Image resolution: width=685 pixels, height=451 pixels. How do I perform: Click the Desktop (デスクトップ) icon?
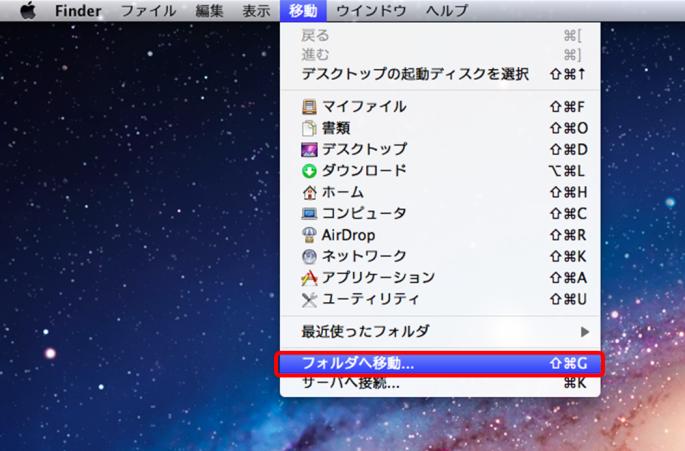click(309, 149)
